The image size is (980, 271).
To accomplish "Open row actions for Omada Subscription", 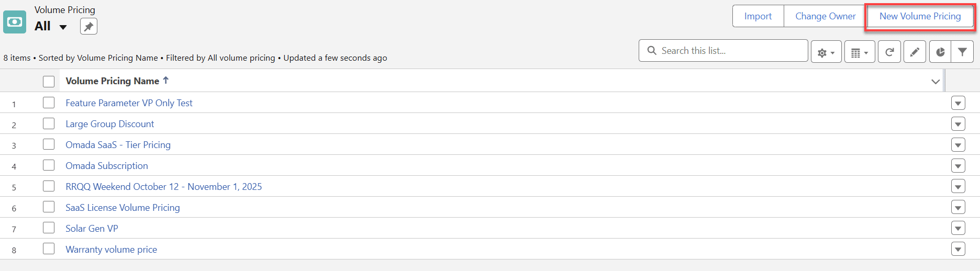I will pos(957,166).
